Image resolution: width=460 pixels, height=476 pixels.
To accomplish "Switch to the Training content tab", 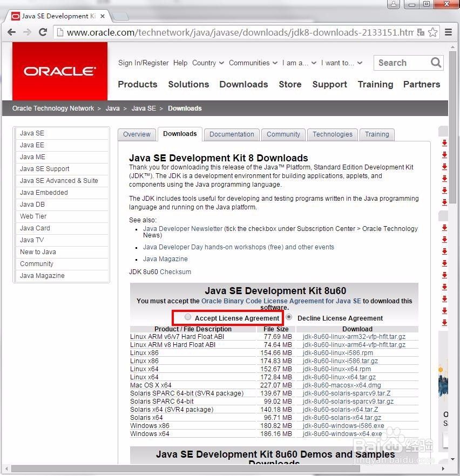I will coord(377,134).
